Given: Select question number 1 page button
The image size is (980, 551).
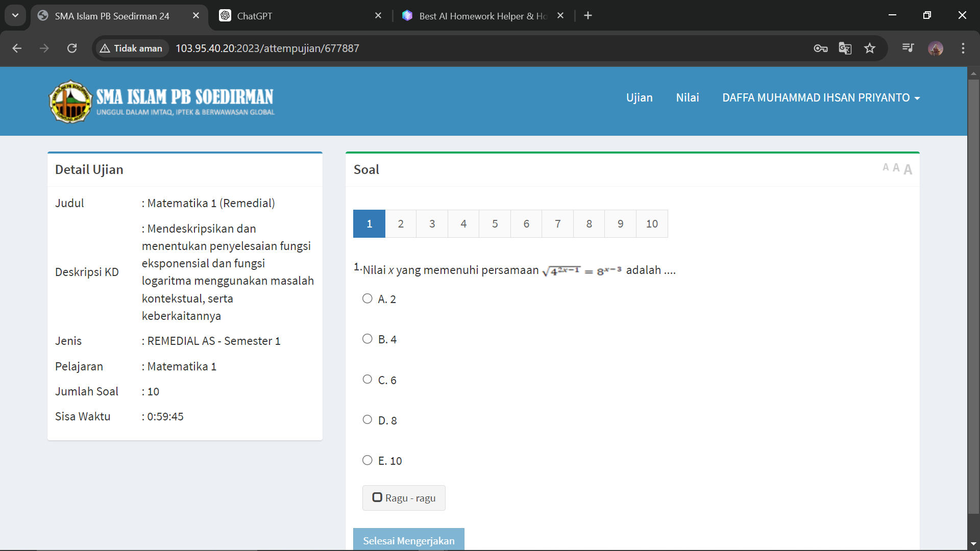Looking at the screenshot, I should pos(369,223).
